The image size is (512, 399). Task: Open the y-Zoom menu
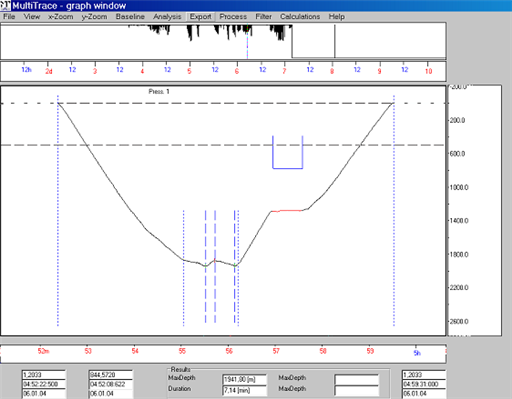pyautogui.click(x=94, y=17)
